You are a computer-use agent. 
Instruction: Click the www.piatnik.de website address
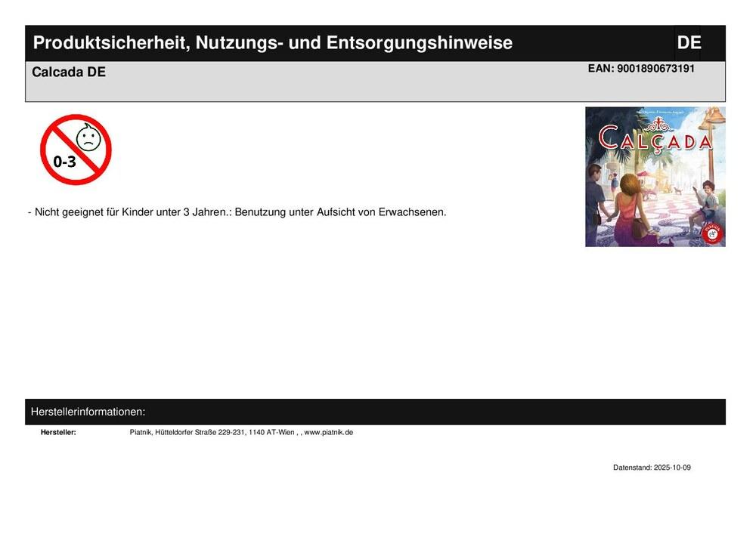(x=329, y=432)
